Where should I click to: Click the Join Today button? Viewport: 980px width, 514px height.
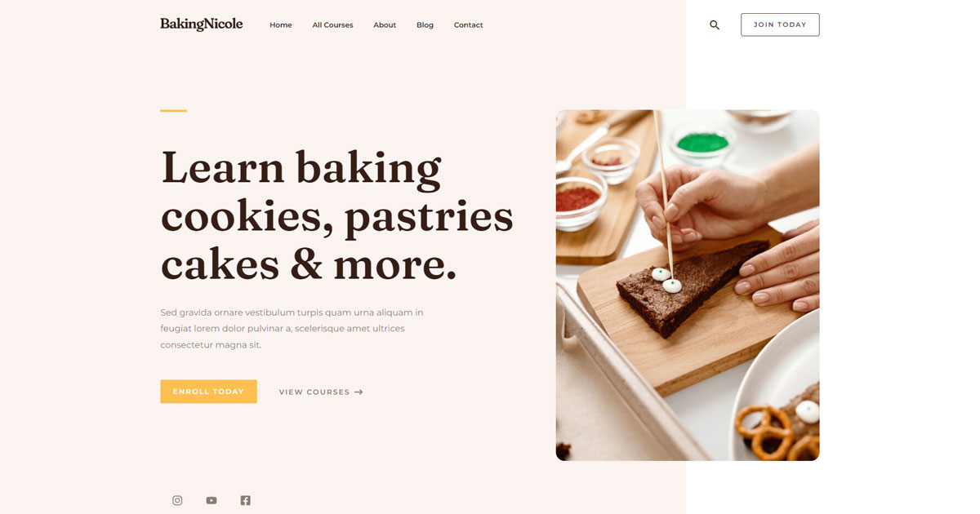click(780, 24)
